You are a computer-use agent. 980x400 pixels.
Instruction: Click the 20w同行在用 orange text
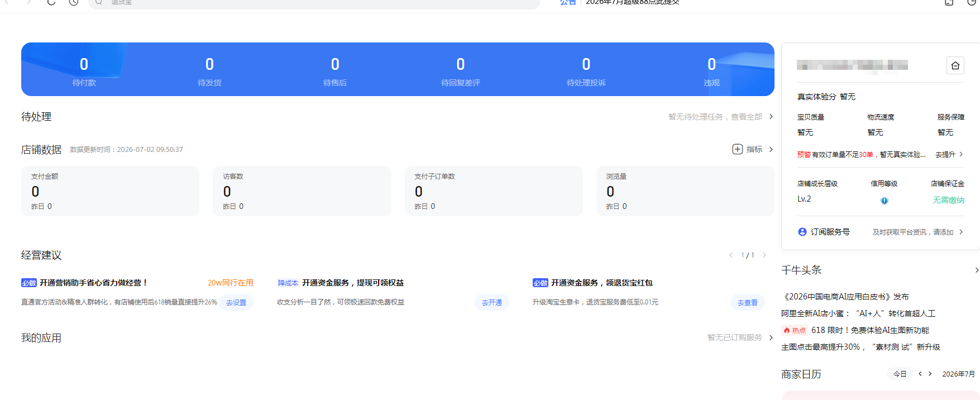231,283
